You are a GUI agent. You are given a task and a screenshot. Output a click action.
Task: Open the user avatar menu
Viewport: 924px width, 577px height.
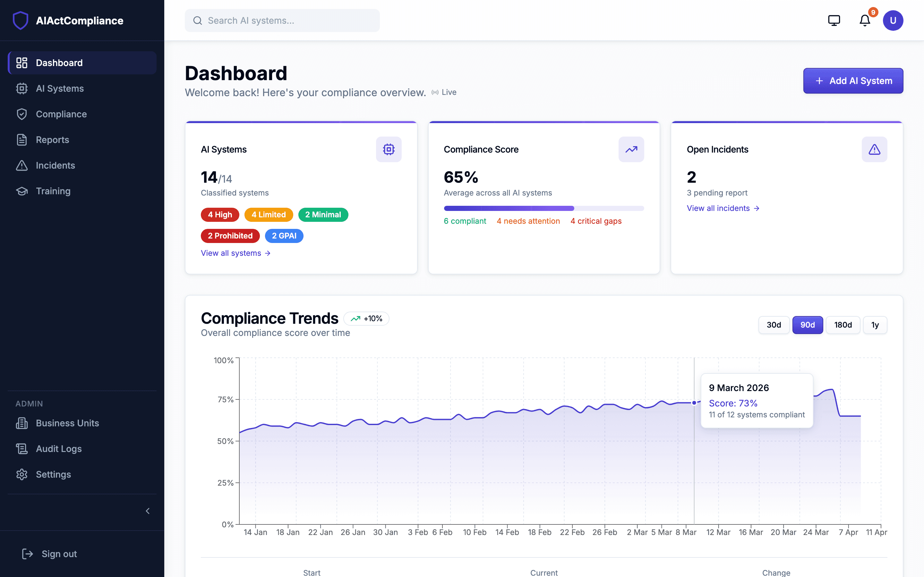point(893,20)
